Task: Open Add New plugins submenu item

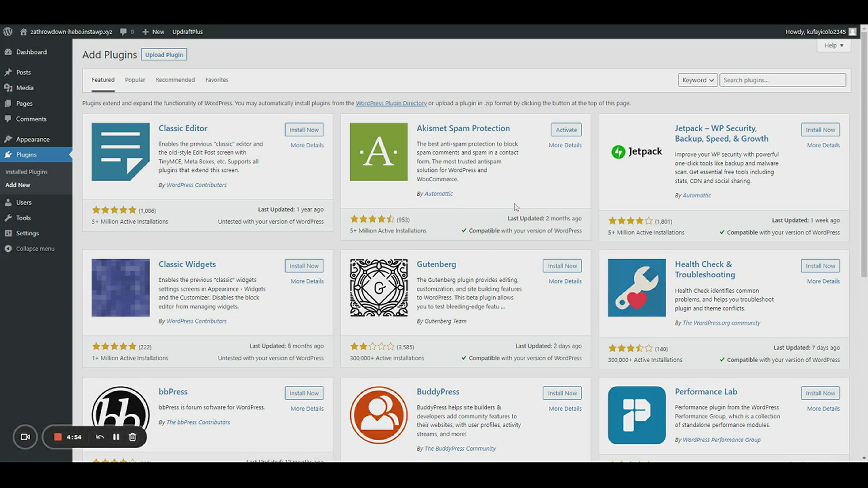Action: tap(18, 185)
